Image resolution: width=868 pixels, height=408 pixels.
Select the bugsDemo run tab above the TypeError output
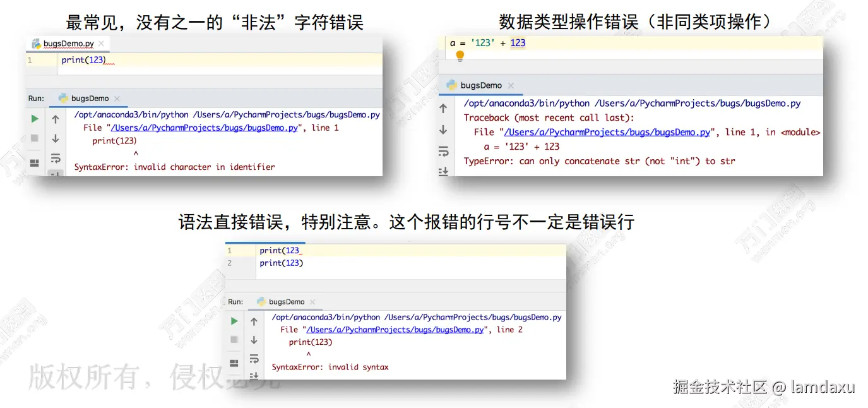click(480, 85)
